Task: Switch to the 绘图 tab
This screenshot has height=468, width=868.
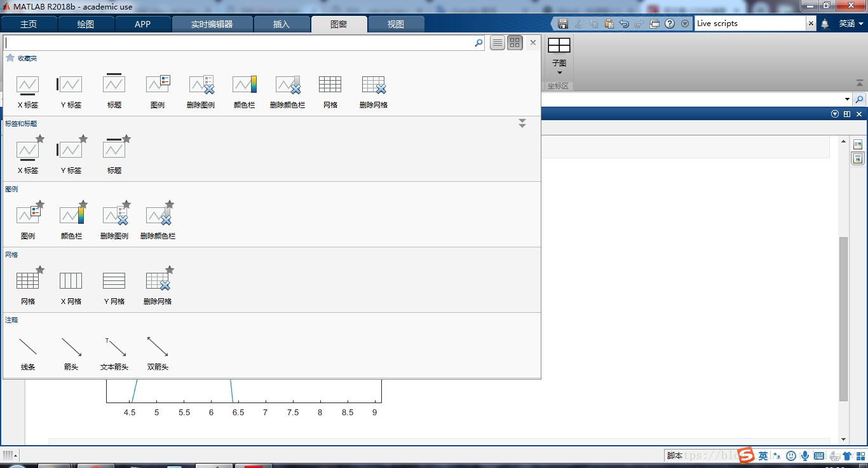Action: (x=86, y=24)
